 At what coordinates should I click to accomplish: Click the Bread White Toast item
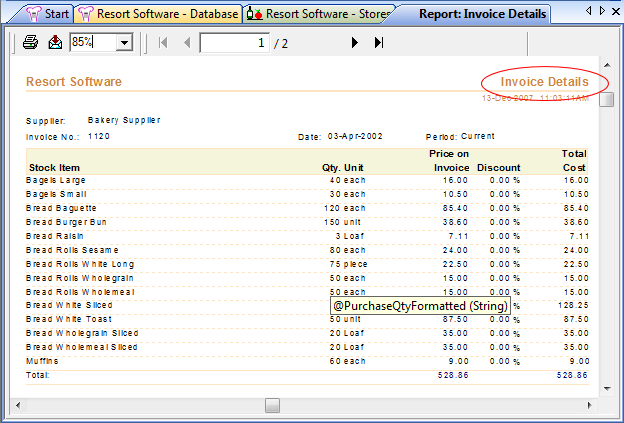pos(69,319)
